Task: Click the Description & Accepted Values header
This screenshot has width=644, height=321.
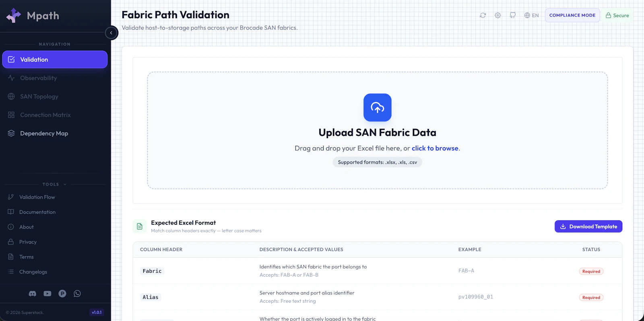Action: (x=301, y=250)
